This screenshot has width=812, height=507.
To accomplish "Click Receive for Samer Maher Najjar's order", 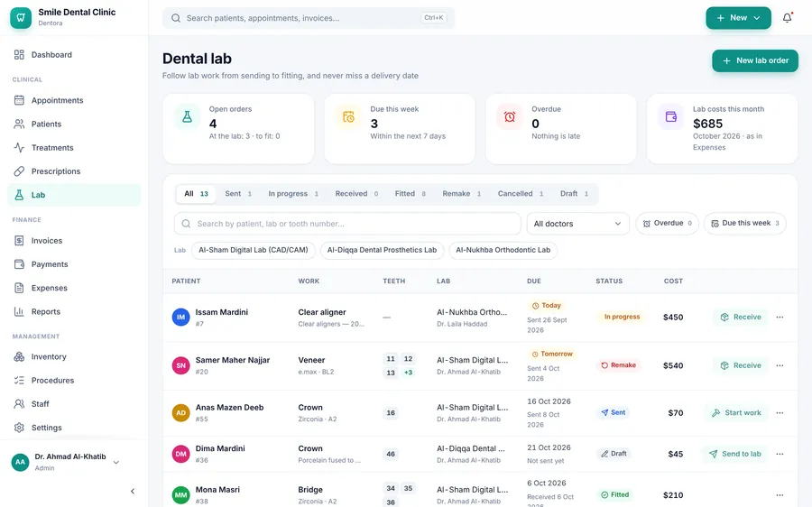I will pyautogui.click(x=741, y=365).
